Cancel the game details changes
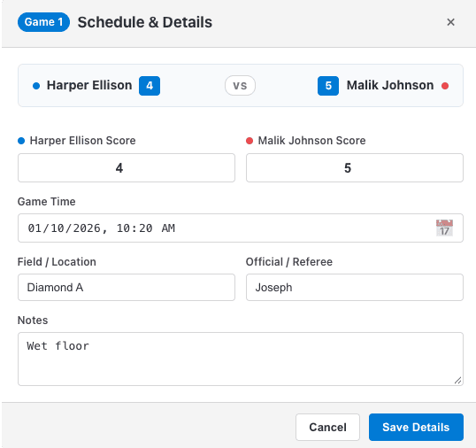476x448 pixels. (327, 427)
